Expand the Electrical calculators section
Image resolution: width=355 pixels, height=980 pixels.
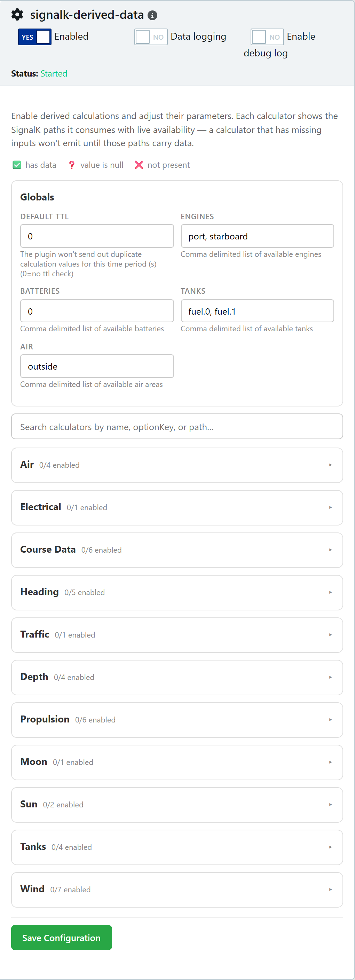tap(177, 507)
